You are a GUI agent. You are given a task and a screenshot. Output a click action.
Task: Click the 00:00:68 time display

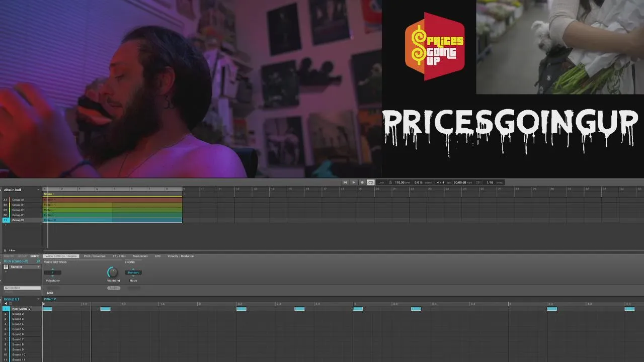point(459,183)
